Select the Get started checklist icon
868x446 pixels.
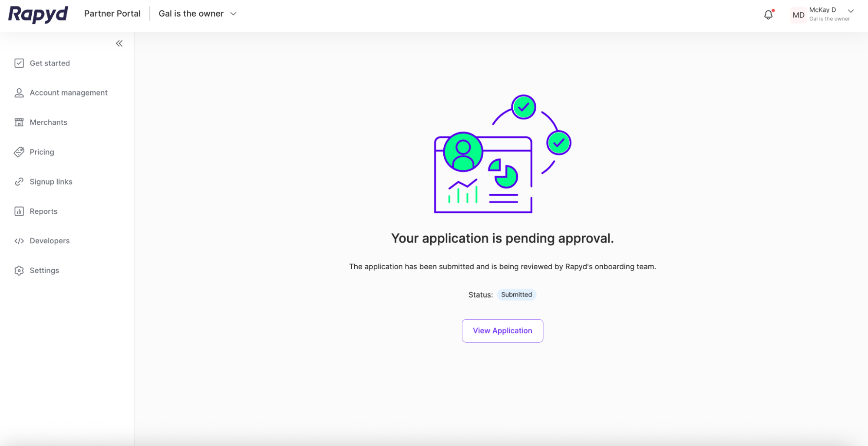(x=19, y=63)
